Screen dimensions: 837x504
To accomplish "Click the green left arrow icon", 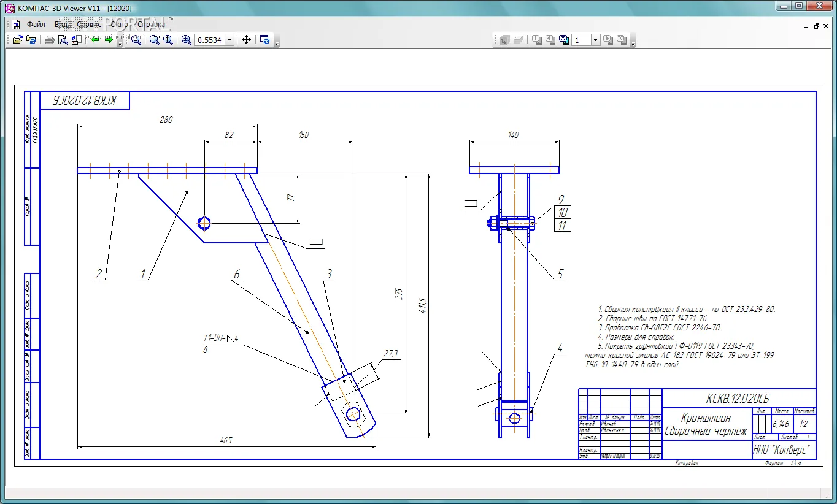I will [94, 40].
